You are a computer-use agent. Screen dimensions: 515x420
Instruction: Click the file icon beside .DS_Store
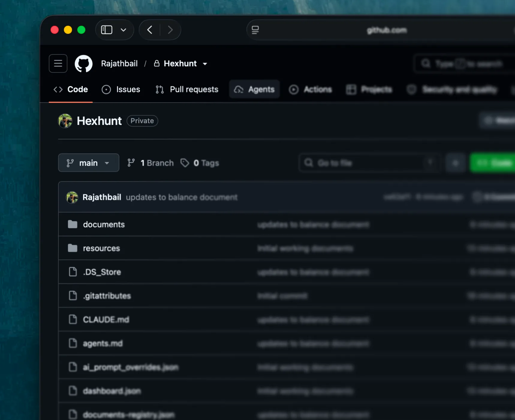click(73, 272)
